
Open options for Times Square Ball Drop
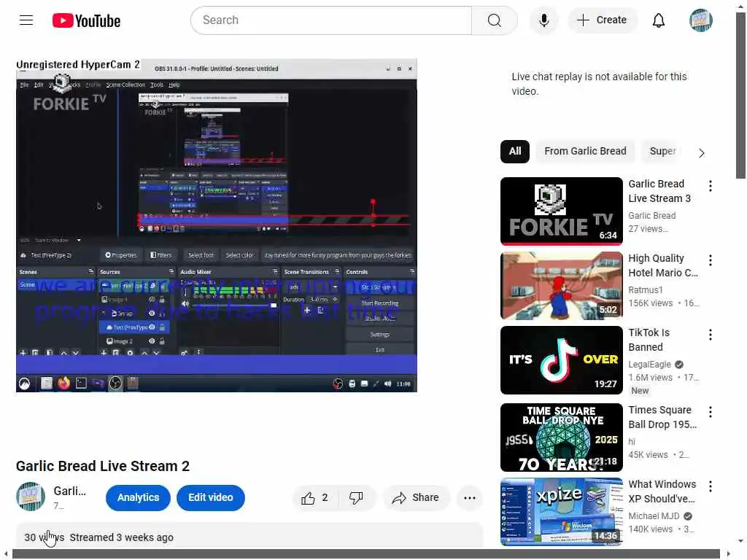[x=711, y=412]
